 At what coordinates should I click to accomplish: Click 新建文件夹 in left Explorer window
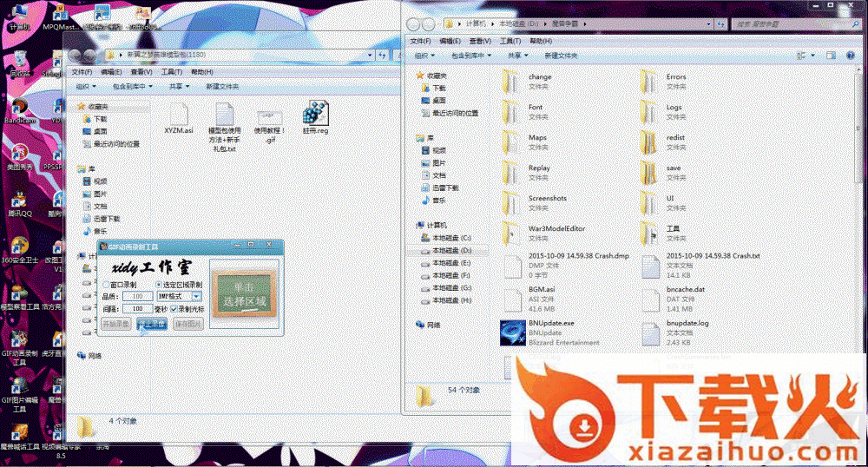(222, 86)
